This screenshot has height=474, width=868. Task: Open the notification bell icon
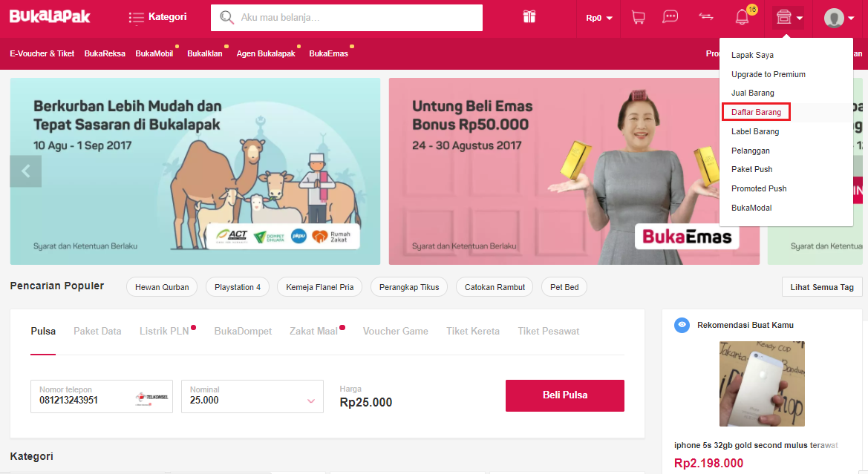(742, 17)
